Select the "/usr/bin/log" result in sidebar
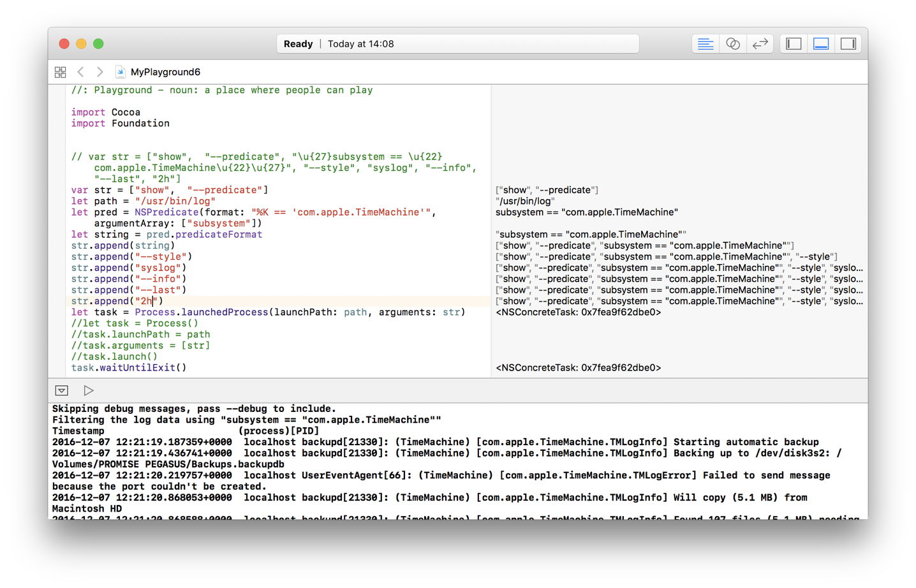 point(525,201)
